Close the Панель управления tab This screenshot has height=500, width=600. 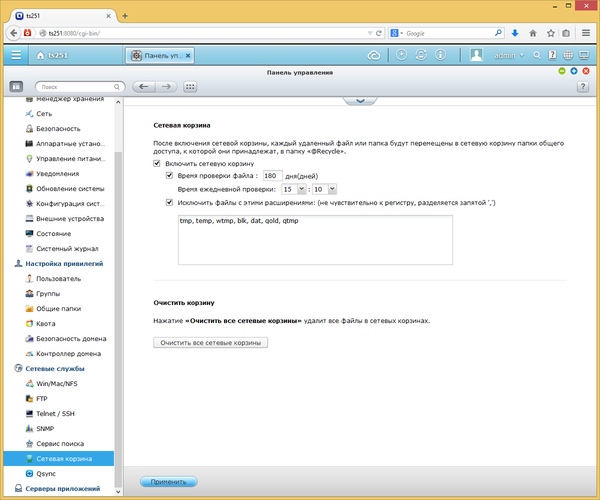pyautogui.click(x=188, y=56)
